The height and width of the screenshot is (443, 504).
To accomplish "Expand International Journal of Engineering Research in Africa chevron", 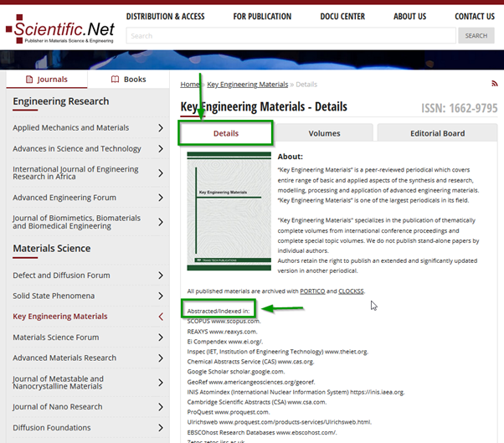I will point(161,173).
